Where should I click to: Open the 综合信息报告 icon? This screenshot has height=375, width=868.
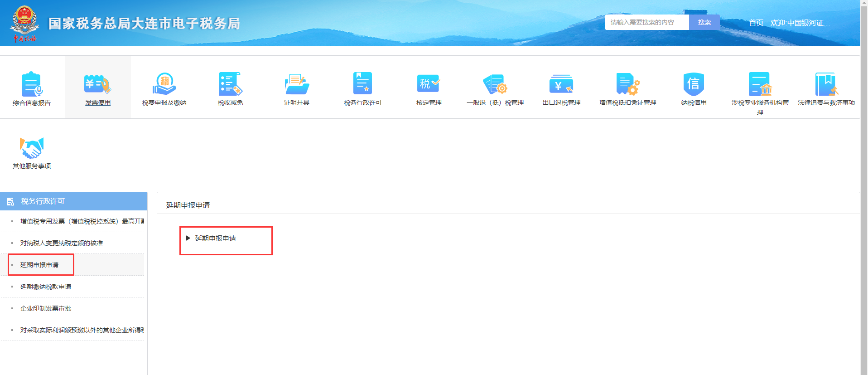[x=32, y=84]
